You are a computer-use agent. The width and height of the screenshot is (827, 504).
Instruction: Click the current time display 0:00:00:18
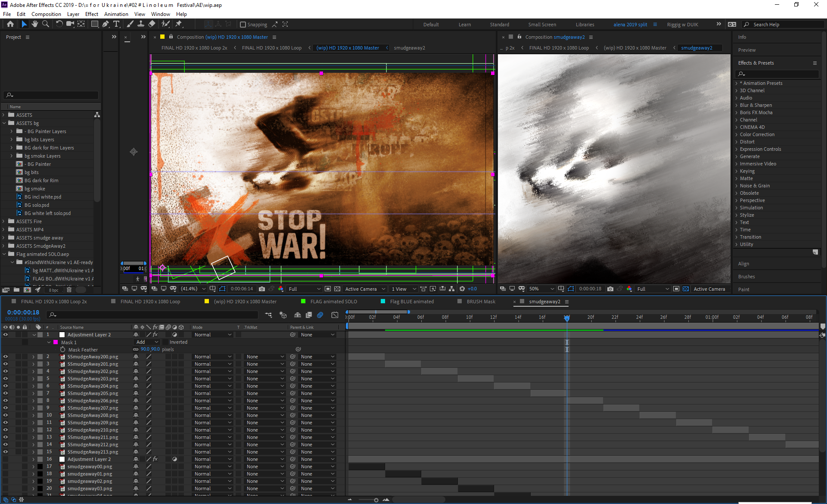(23, 312)
